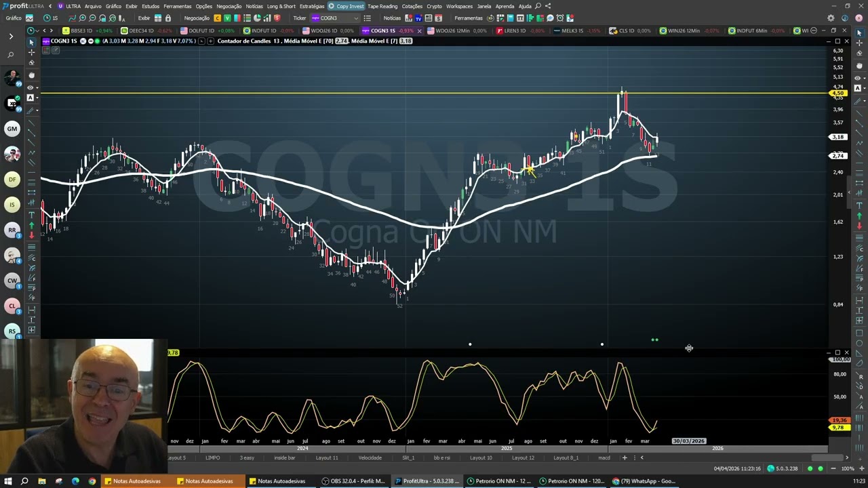Open the inside bar layout tab
Image resolution: width=868 pixels, height=488 pixels.
point(284,457)
